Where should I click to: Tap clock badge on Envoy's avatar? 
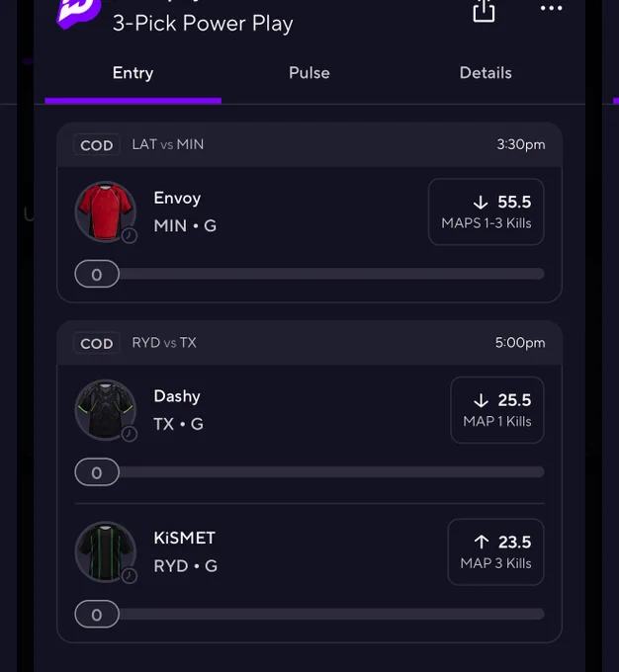tap(130, 235)
